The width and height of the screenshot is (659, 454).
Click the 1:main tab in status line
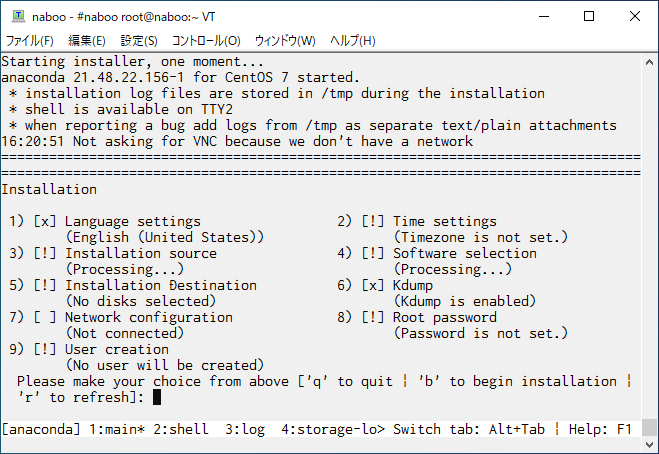pyautogui.click(x=117, y=429)
